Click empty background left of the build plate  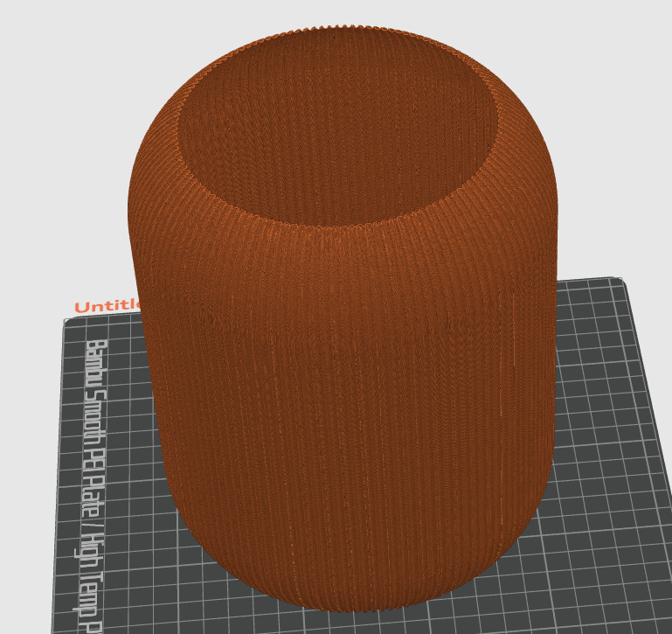26,437
